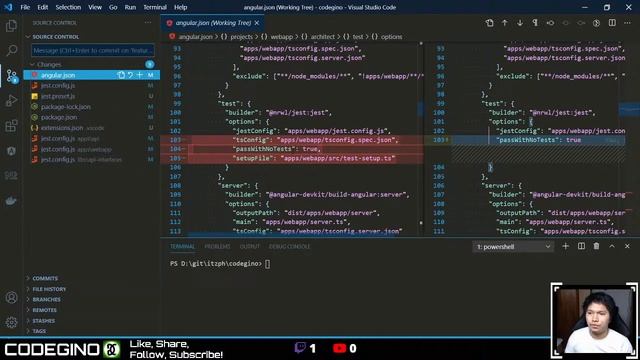The image size is (640, 360).
Task: Select package.json in Changes list
Action: point(92,118)
